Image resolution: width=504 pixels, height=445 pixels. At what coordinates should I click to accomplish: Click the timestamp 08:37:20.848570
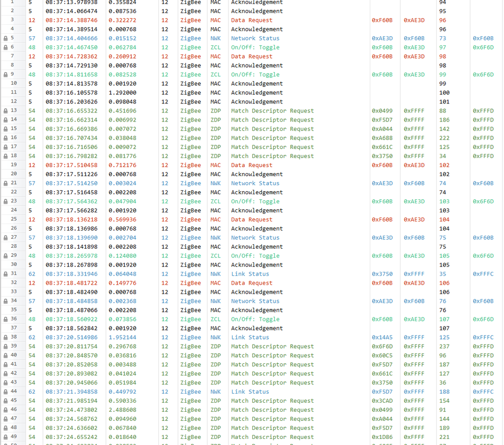pos(71,356)
